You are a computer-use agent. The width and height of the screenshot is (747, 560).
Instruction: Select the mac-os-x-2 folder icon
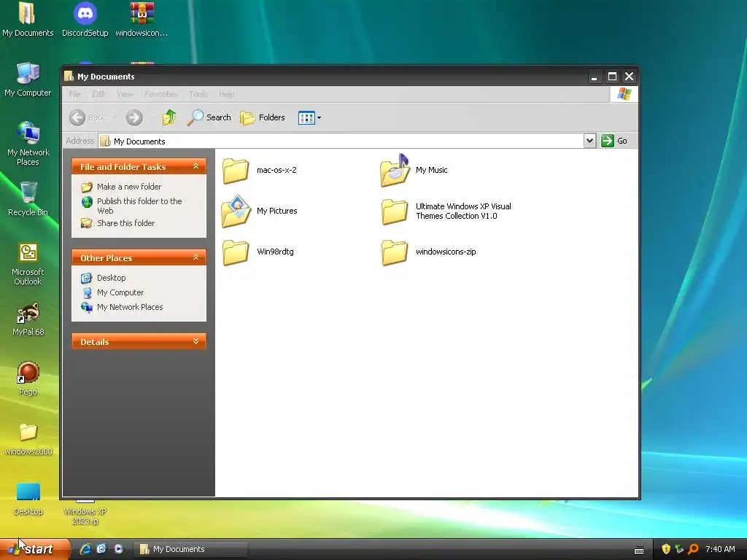[x=236, y=171]
